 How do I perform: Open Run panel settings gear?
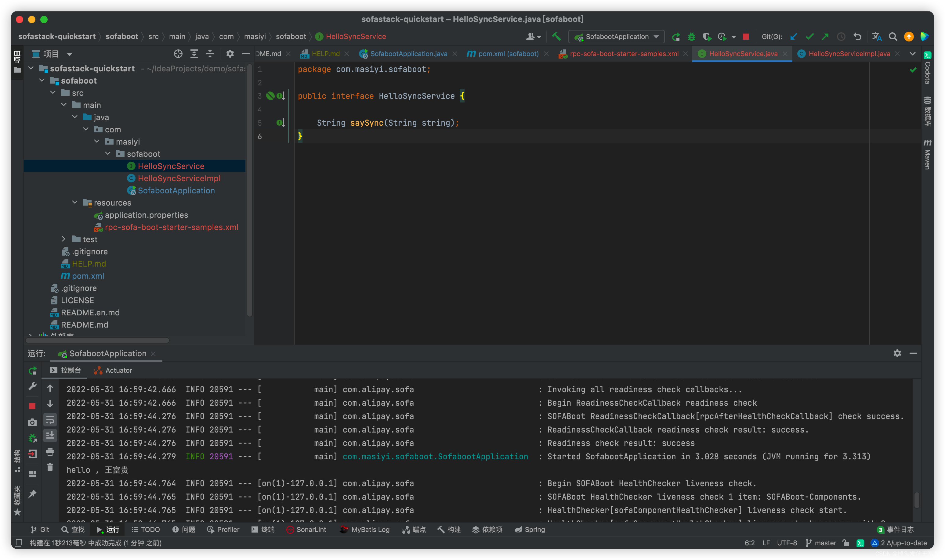(897, 353)
